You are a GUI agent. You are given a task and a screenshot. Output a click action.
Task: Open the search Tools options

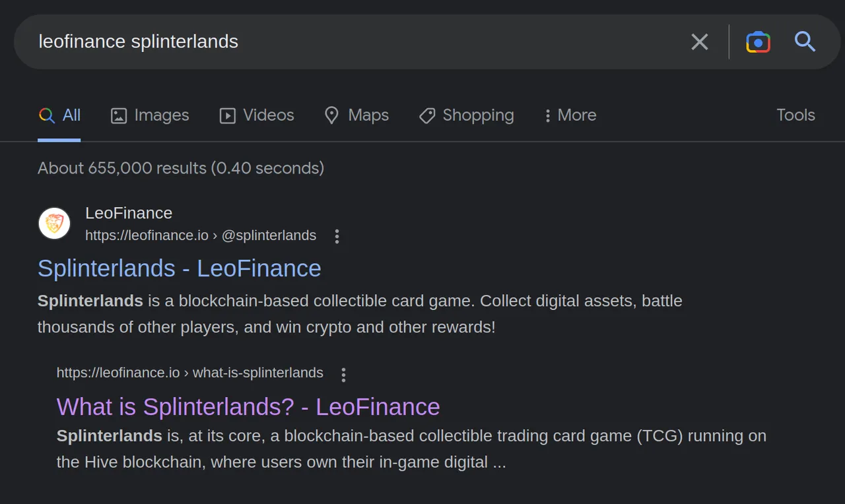coord(795,115)
